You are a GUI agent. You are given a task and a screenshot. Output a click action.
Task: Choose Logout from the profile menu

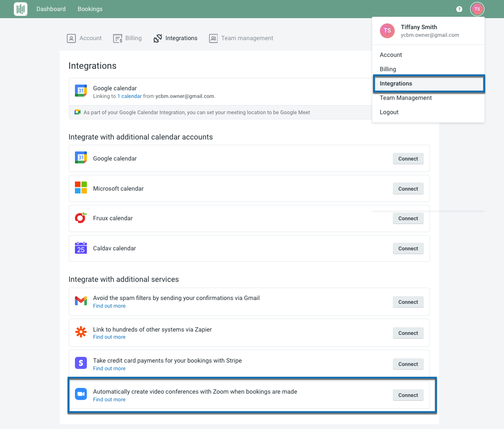click(x=389, y=112)
